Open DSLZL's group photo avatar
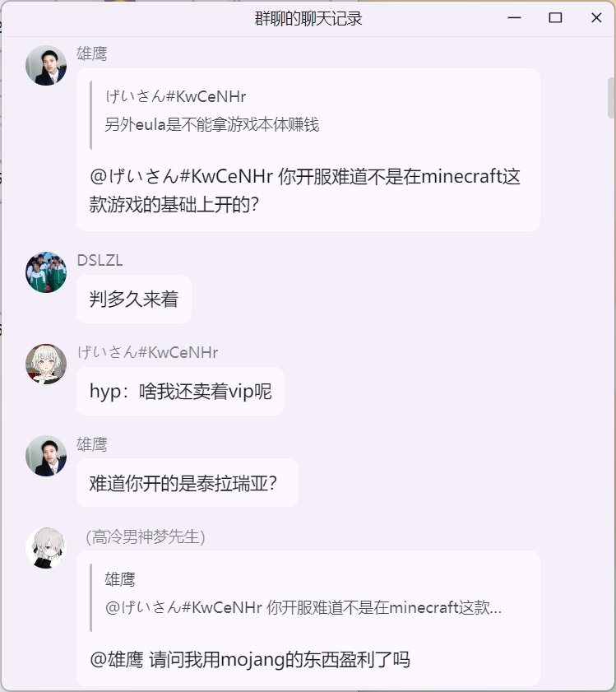616x692 pixels. (46, 272)
